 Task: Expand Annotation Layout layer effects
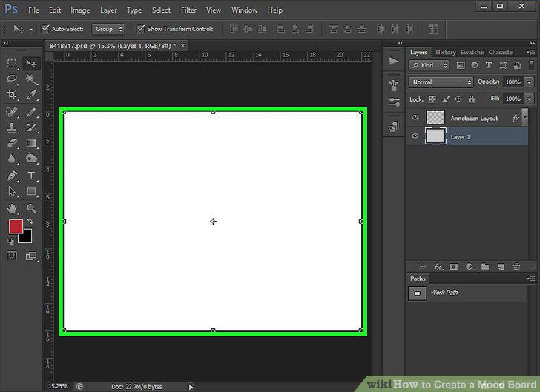pyautogui.click(x=525, y=117)
